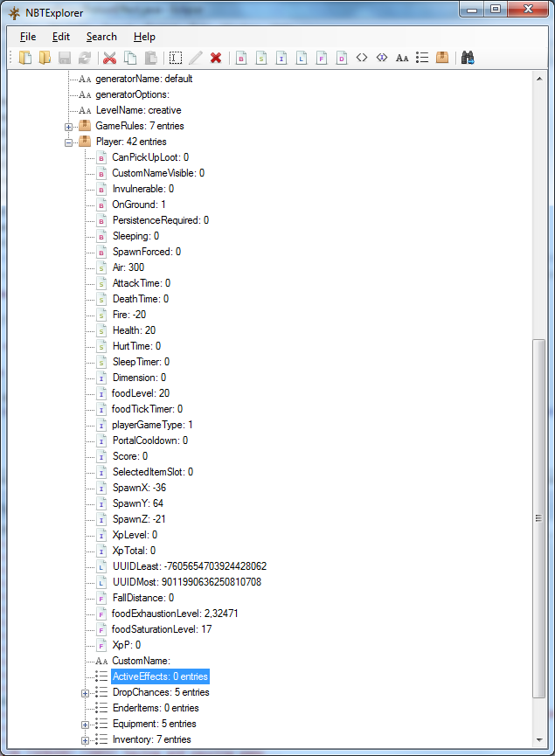Add a Long tag with L icon
The image size is (555, 756).
tap(302, 58)
